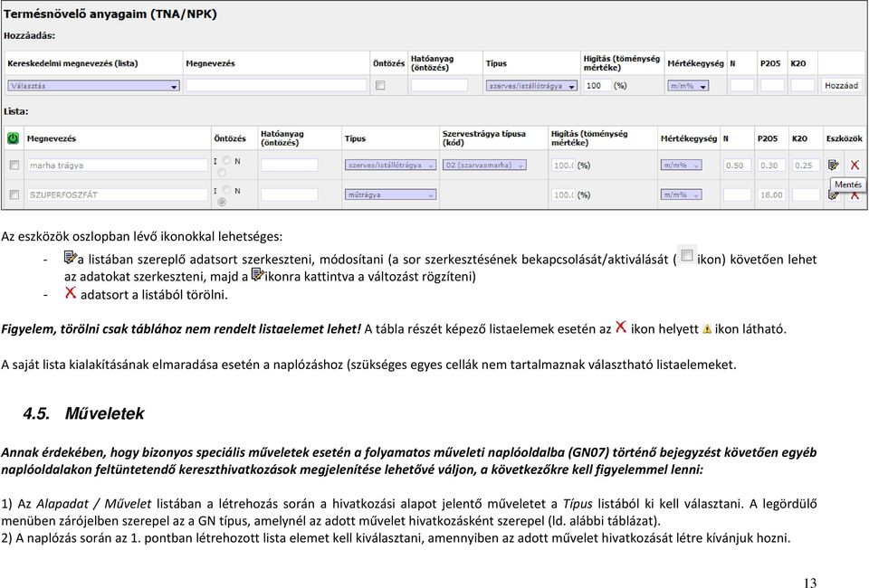The width and height of the screenshot is (869, 588).
Task: Click the N input in Hozzáadás row
Action: pyautogui.click(x=741, y=85)
